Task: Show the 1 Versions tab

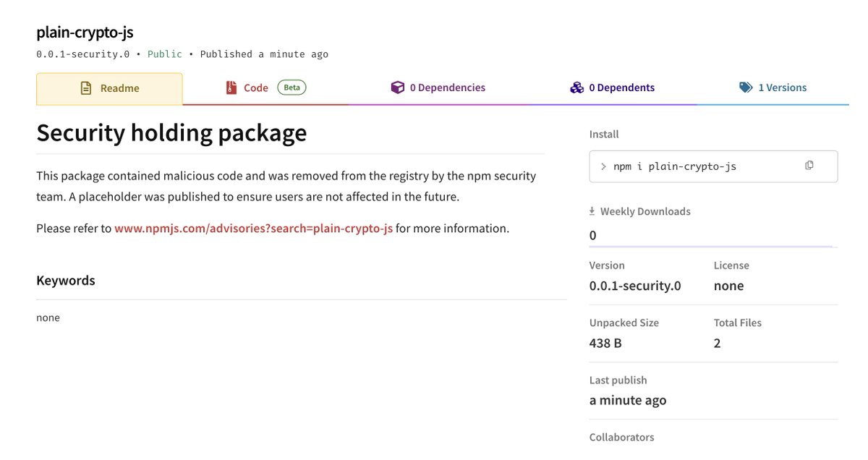Action: click(773, 88)
